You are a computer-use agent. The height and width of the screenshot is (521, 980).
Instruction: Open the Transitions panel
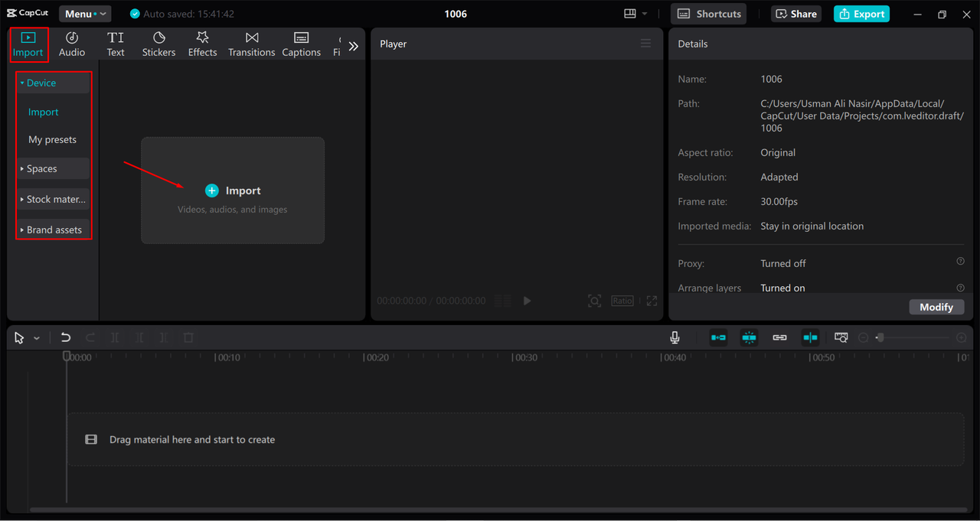(251, 44)
